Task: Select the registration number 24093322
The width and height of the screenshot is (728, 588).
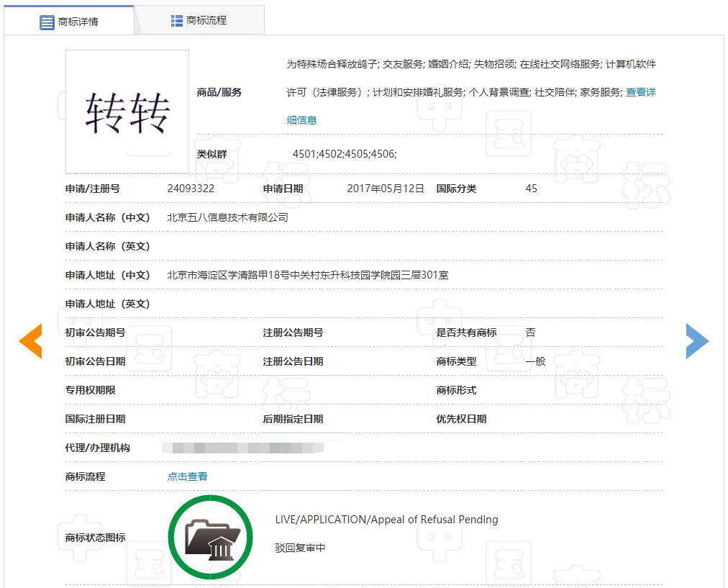Action: pyautogui.click(x=191, y=189)
